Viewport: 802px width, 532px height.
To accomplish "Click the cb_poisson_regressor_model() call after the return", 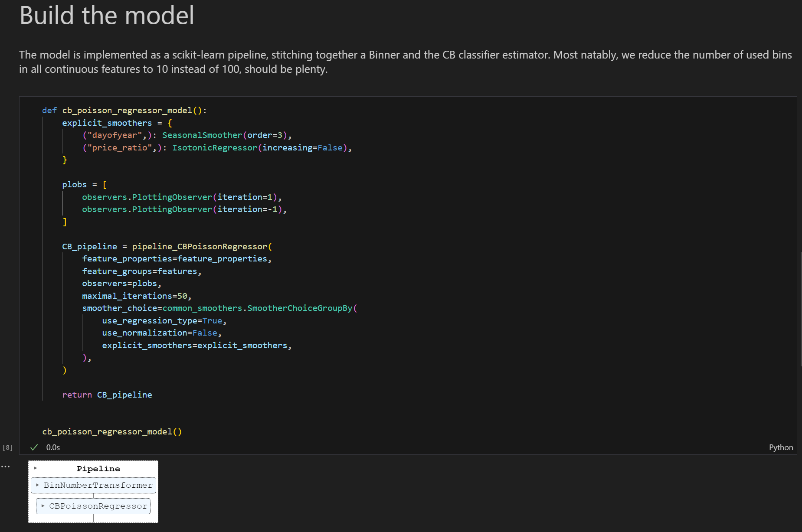I will tap(112, 432).
